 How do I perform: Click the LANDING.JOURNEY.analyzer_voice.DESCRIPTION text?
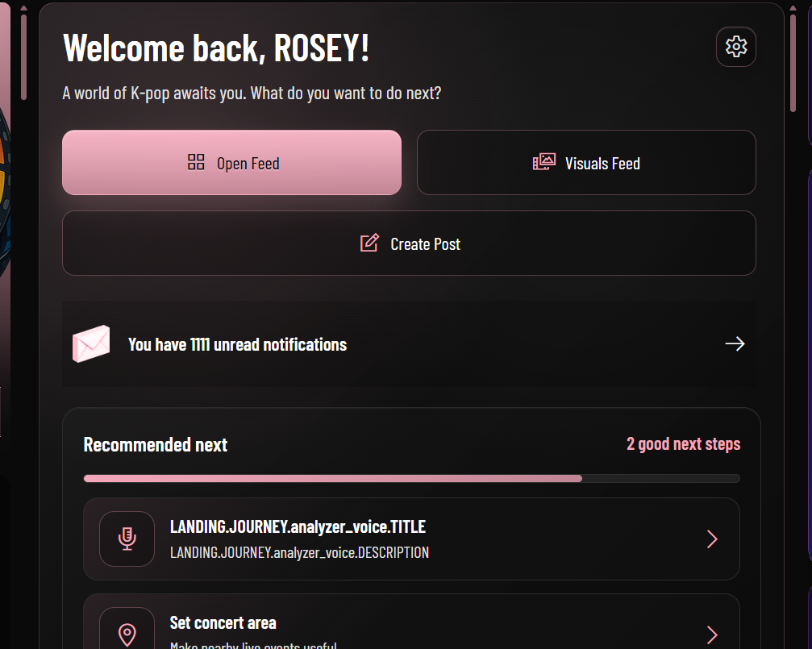pos(299,553)
